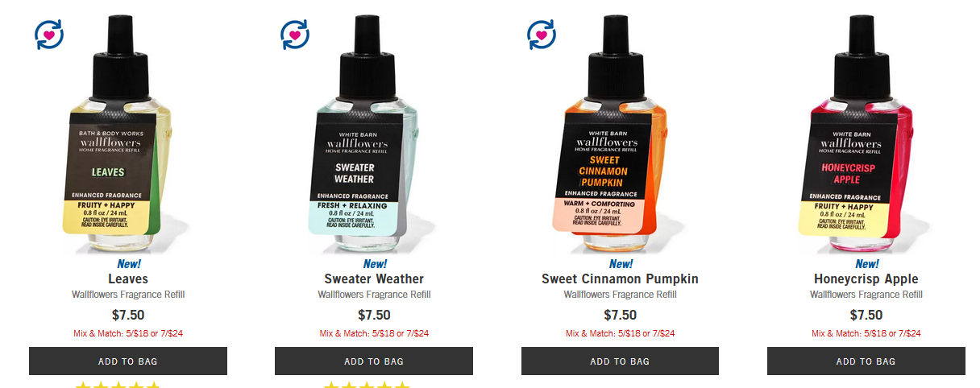Image resolution: width=980 pixels, height=388 pixels.
Task: Open the Honeycrisp Apple title link
Action: coord(866,279)
